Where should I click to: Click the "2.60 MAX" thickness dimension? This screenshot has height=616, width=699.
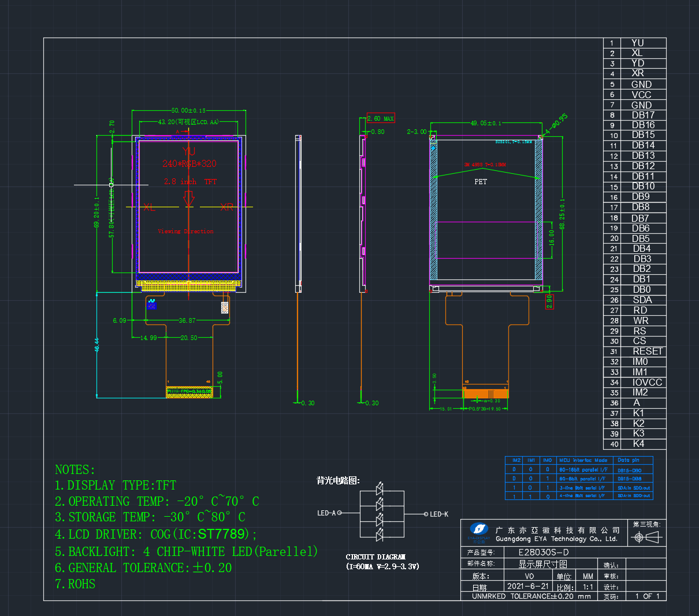coord(381,118)
